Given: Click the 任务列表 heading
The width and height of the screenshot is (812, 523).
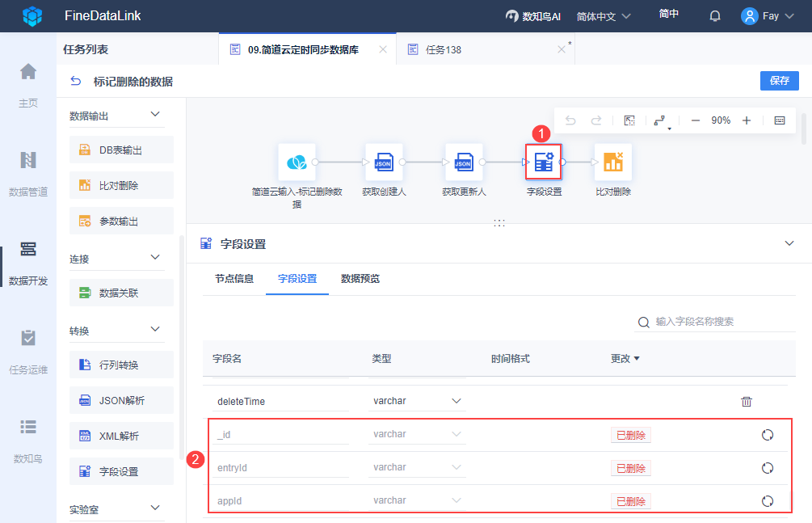Looking at the screenshot, I should (86, 49).
